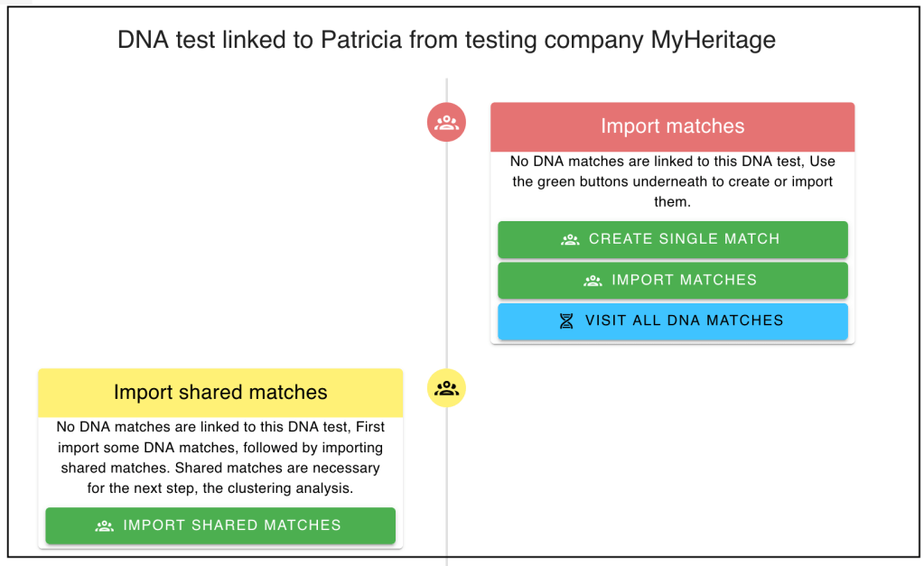Click the name Patricia in the heading

point(361,41)
